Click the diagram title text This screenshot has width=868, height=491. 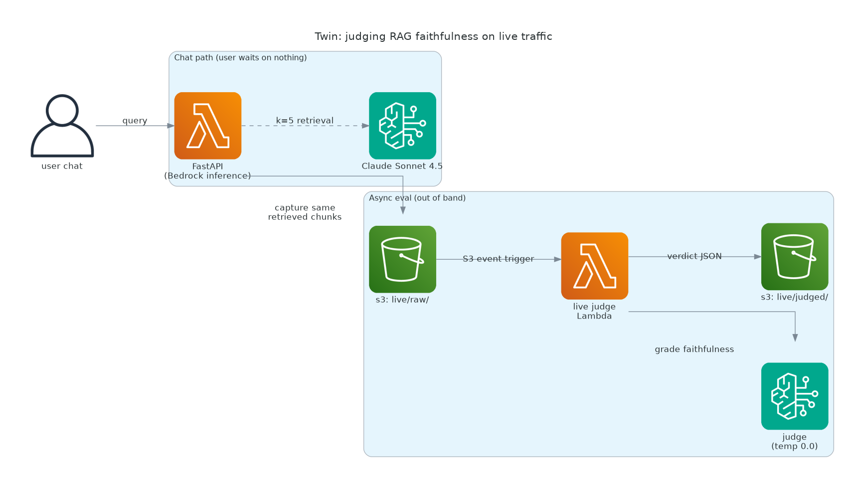click(433, 36)
